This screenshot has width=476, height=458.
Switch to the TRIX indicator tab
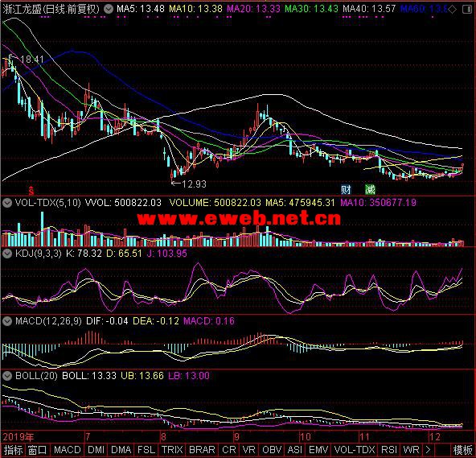tap(172, 450)
